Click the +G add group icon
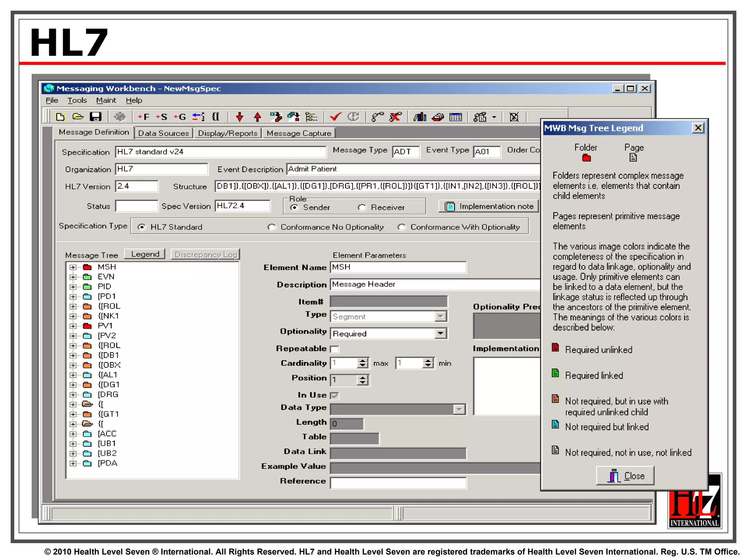 coord(179,117)
